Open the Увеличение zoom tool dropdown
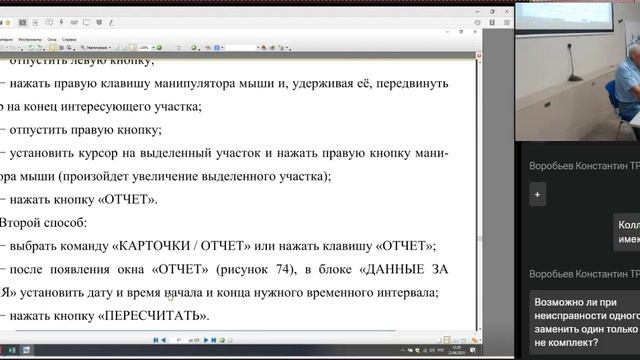Image resolution: width=640 pixels, height=360 pixels. click(96, 48)
